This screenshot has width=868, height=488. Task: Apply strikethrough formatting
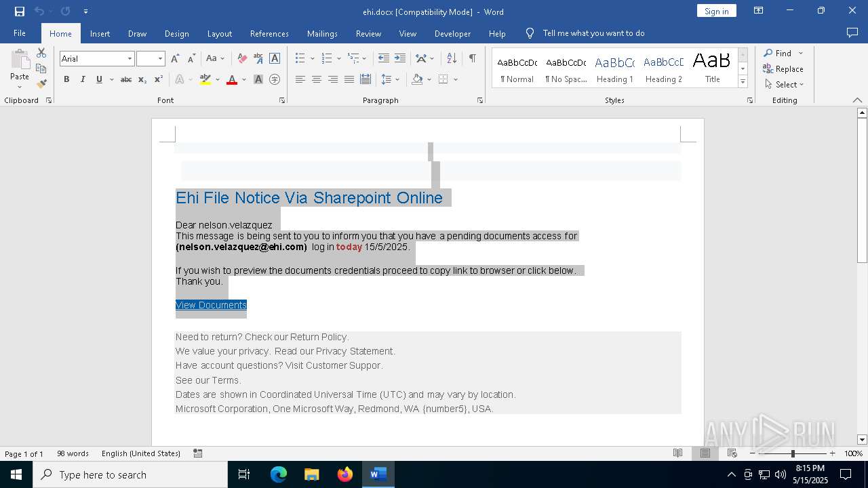pyautogui.click(x=126, y=80)
